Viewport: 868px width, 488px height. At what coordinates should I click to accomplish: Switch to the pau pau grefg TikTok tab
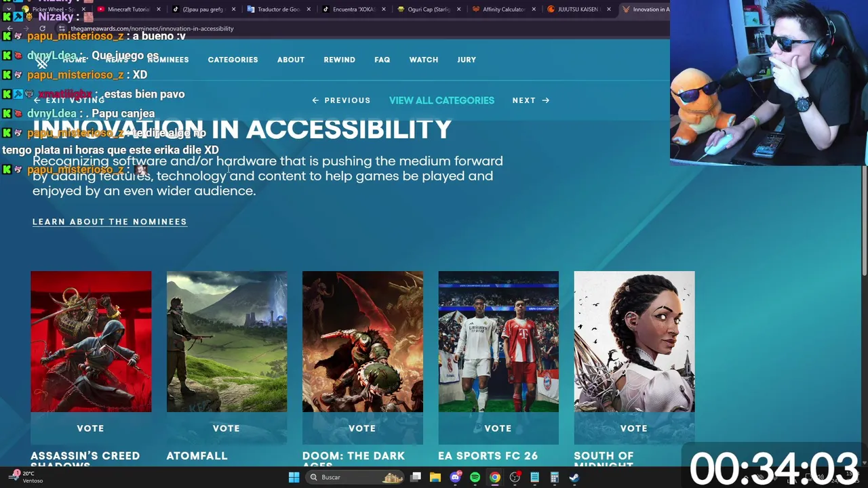pyautogui.click(x=202, y=9)
